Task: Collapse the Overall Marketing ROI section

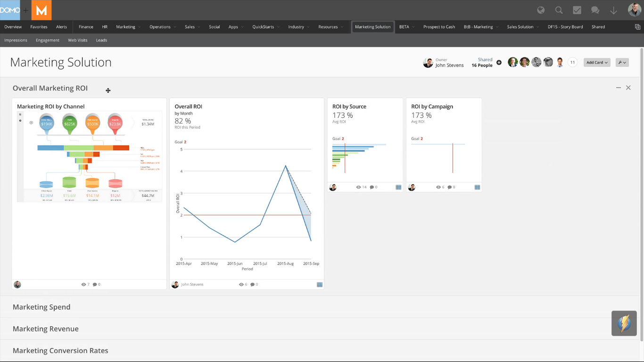Action: 618,88
